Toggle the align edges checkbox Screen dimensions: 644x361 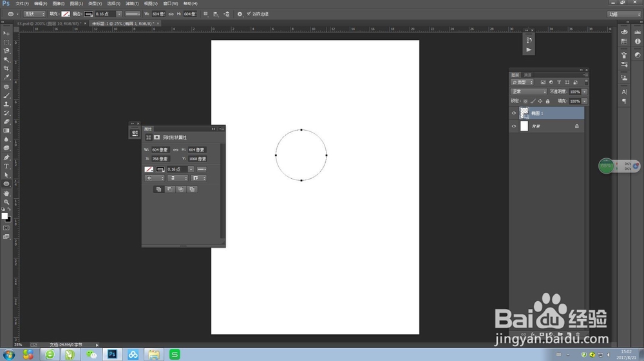point(249,14)
